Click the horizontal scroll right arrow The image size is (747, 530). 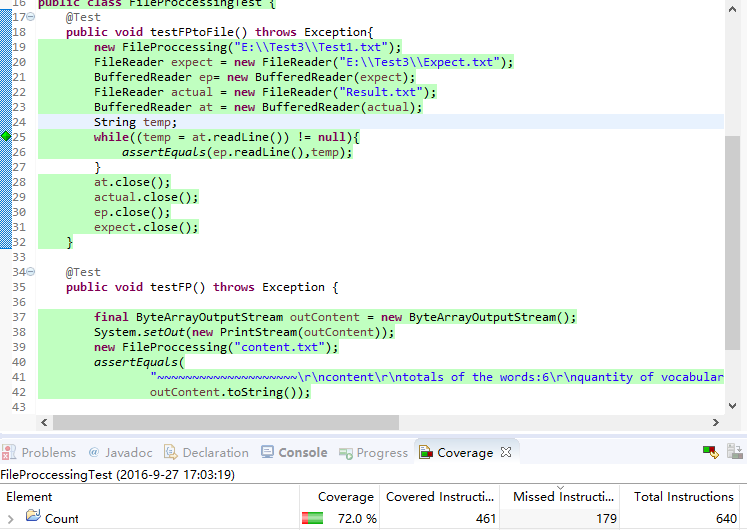click(716, 422)
